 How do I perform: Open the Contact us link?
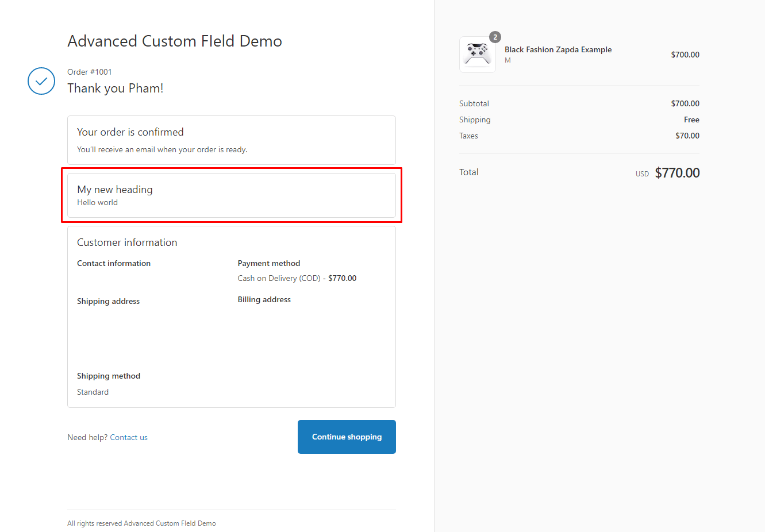click(x=129, y=437)
